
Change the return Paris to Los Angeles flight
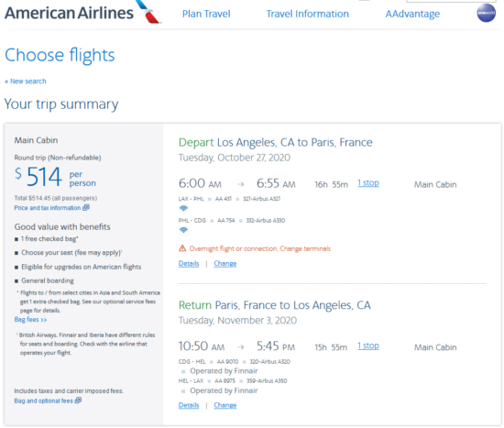click(225, 405)
